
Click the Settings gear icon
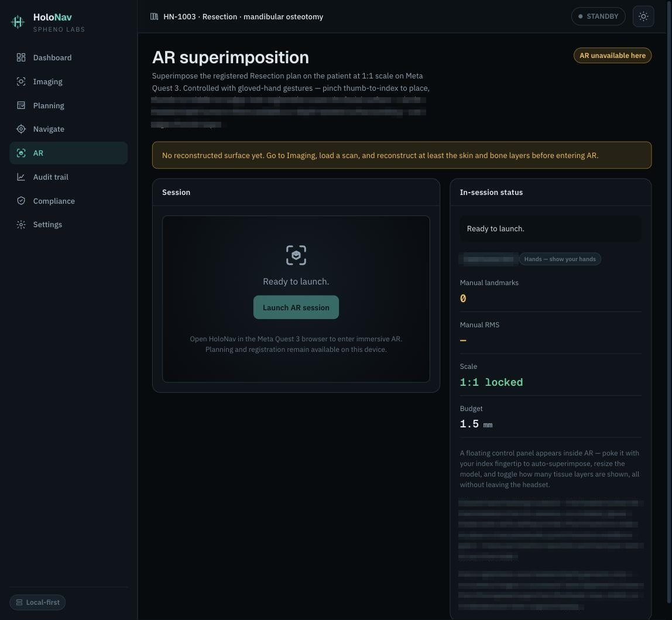point(21,225)
